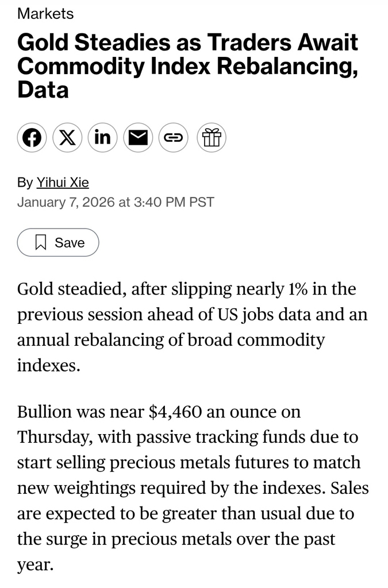Open author Yihui Xie's profile link
This screenshot has width=388, height=588.
(63, 183)
